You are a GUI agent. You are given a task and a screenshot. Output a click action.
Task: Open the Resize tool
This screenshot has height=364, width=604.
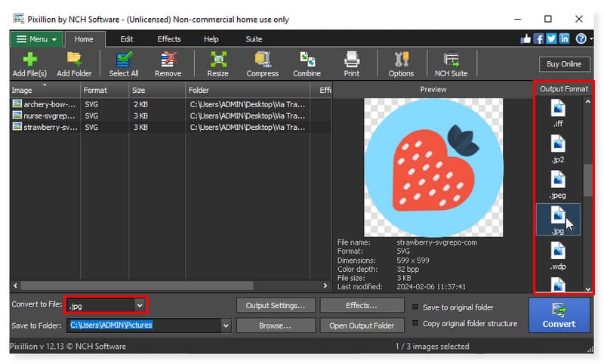(218, 60)
